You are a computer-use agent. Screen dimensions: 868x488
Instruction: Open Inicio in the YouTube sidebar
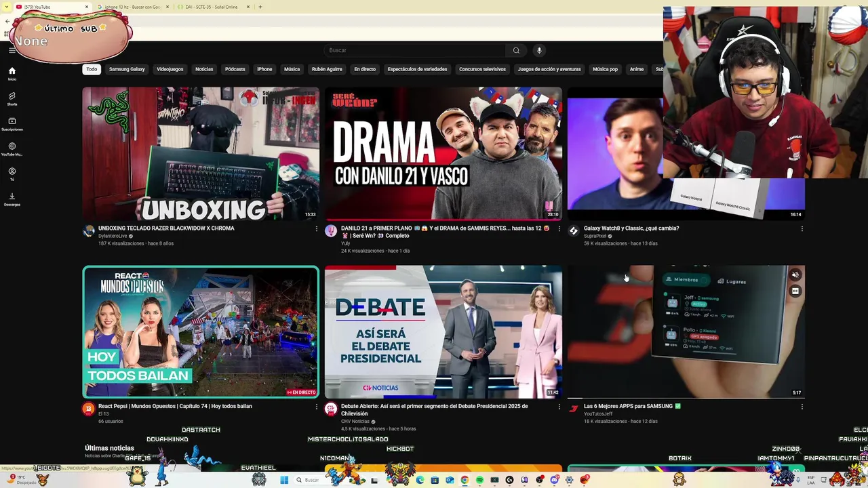point(12,73)
